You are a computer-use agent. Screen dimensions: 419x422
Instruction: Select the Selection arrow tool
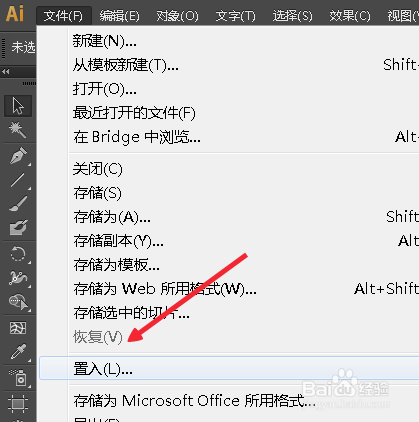[x=18, y=106]
